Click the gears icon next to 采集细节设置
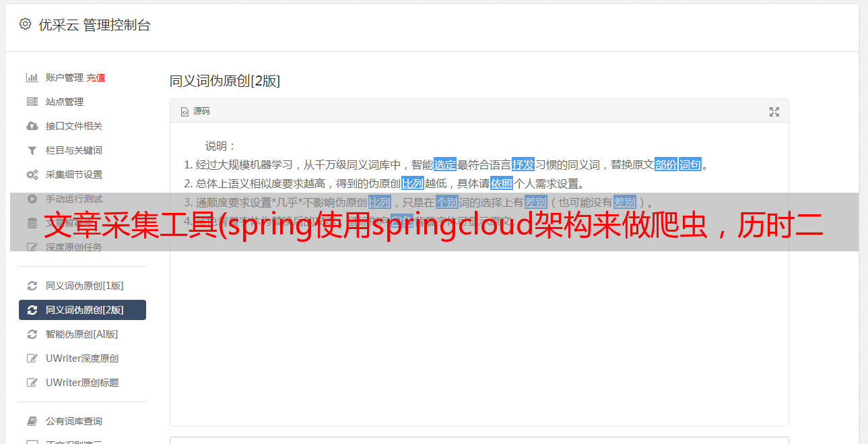This screenshot has width=868, height=444. coord(32,175)
